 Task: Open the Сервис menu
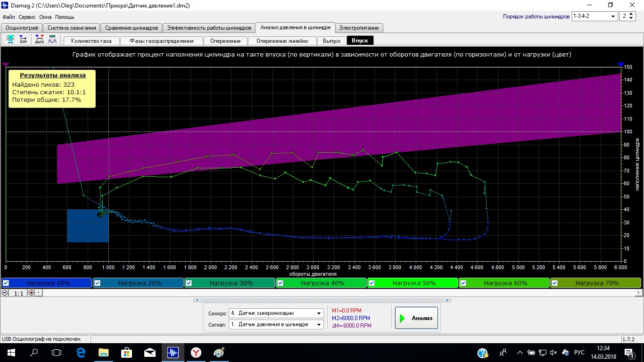coord(27,17)
